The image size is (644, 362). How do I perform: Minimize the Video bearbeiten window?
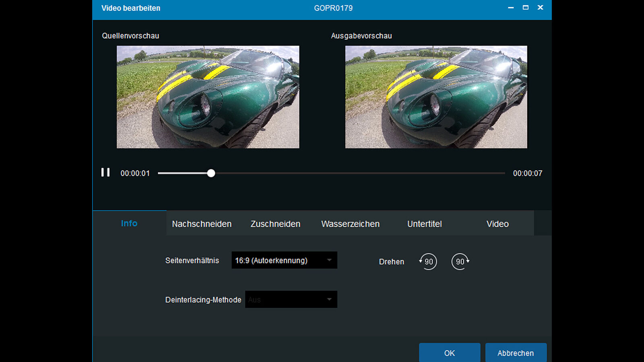click(x=510, y=7)
